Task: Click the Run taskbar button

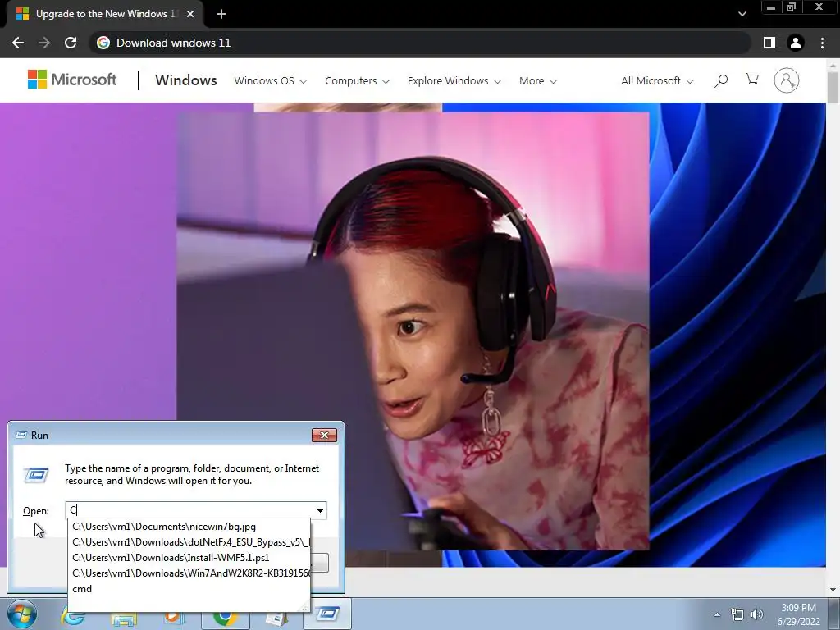Action: pyautogui.click(x=328, y=614)
